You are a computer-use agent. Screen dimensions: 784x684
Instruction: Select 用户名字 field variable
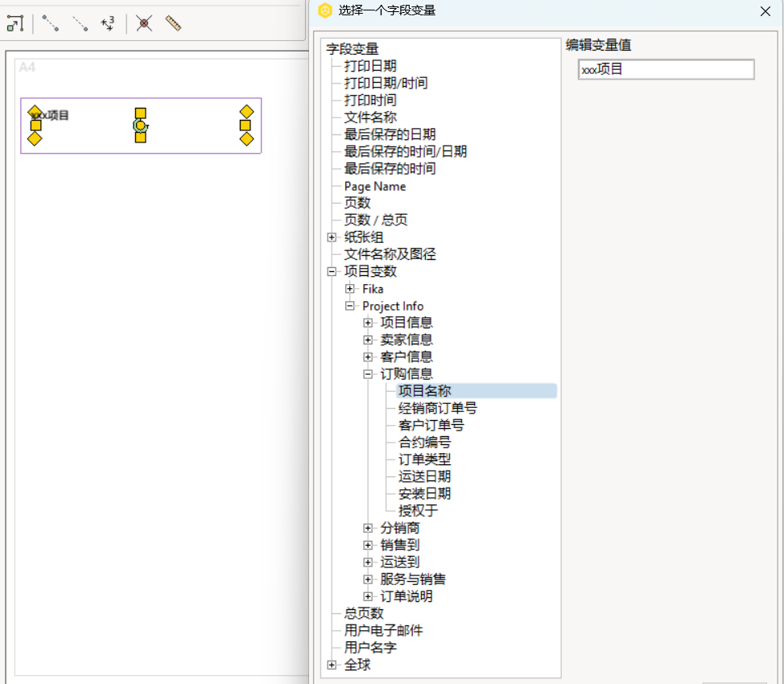(370, 648)
